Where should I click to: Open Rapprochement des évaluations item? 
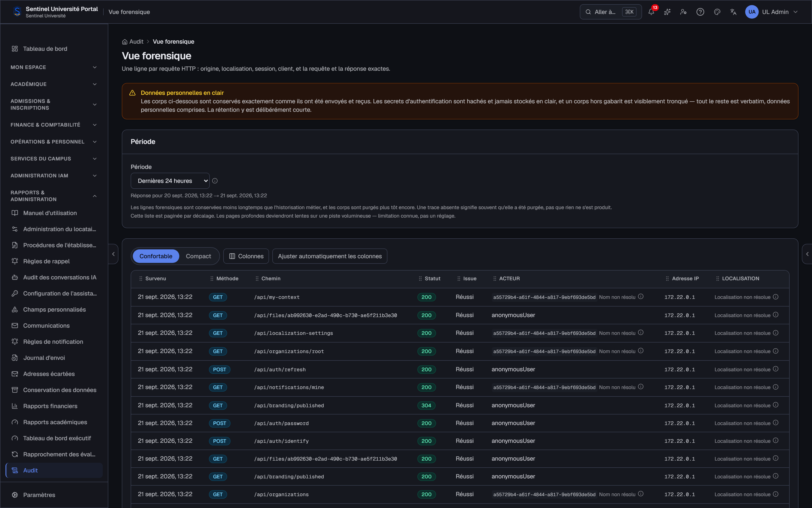click(54, 454)
